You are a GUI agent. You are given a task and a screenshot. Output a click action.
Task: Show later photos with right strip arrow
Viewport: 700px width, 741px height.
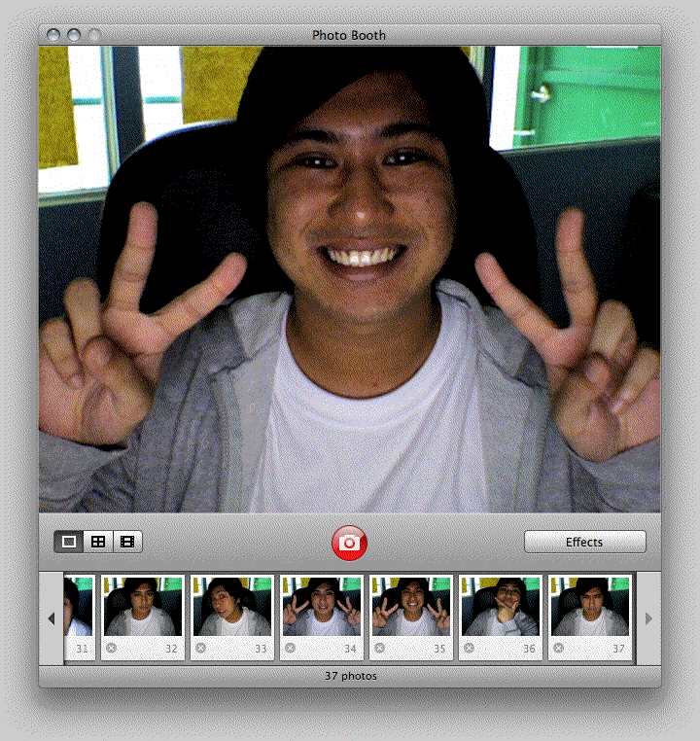648,618
